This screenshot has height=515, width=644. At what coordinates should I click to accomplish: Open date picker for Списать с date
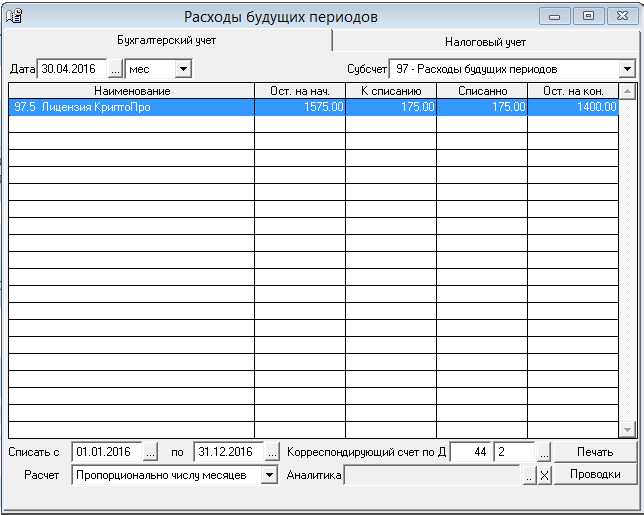150,452
